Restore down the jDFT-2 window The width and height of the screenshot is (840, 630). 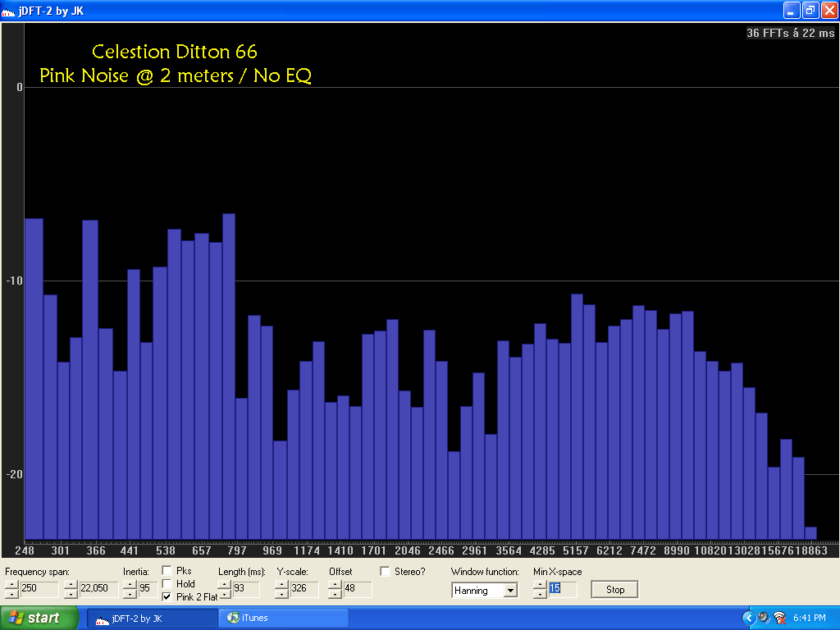click(x=810, y=10)
